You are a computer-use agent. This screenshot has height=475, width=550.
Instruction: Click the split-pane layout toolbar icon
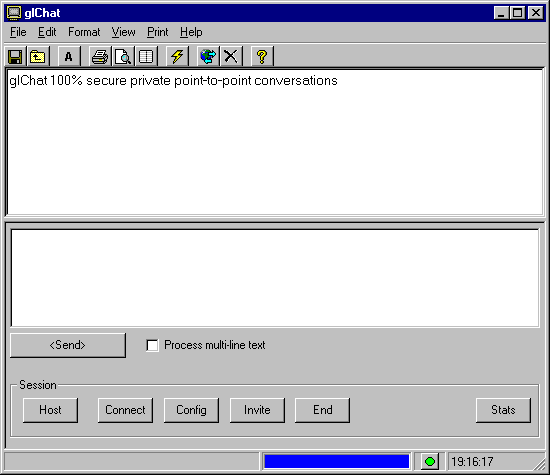point(146,56)
